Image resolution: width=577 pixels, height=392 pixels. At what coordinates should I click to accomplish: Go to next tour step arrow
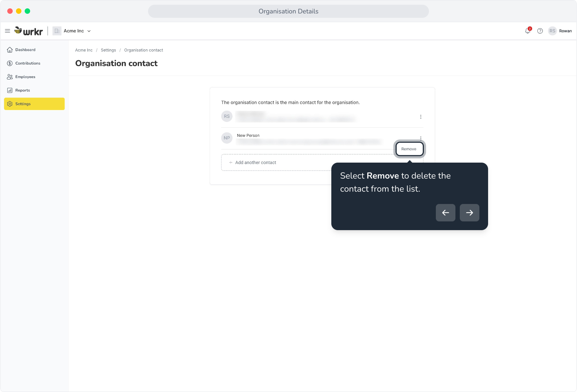click(470, 213)
